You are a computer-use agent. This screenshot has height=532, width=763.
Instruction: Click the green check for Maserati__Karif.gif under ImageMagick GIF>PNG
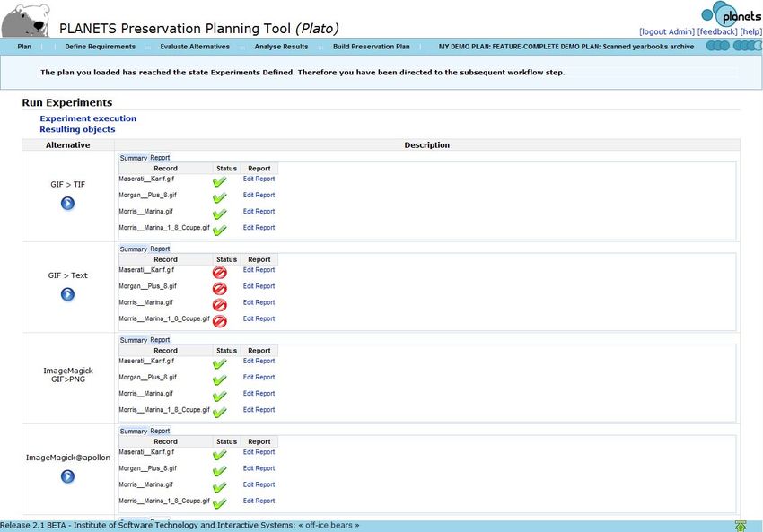[x=219, y=363]
